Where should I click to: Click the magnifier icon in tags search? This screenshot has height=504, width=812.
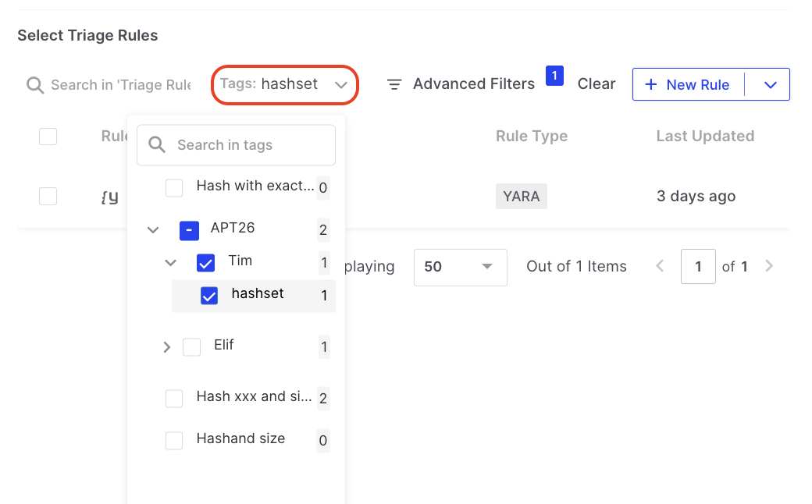coord(157,145)
